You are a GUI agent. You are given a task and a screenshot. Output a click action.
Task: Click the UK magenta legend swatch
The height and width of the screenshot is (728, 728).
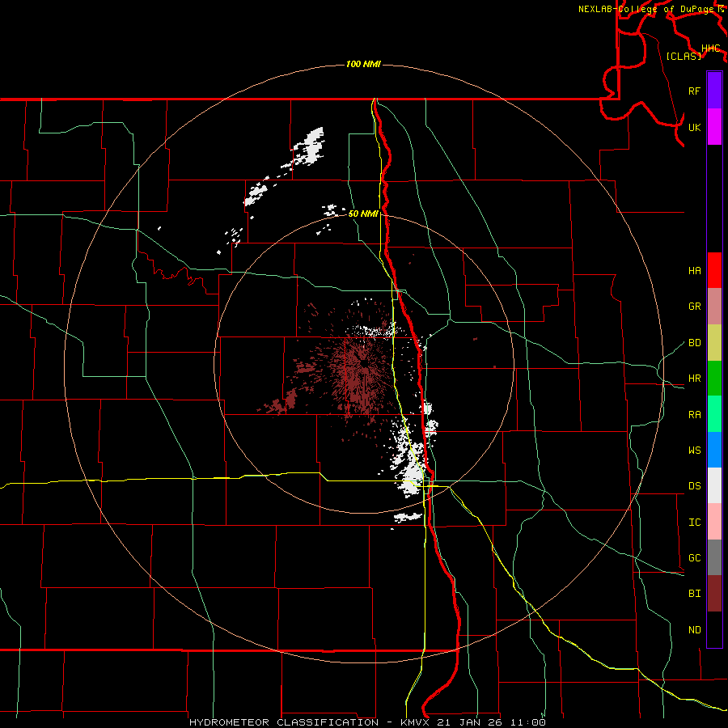pos(714,127)
